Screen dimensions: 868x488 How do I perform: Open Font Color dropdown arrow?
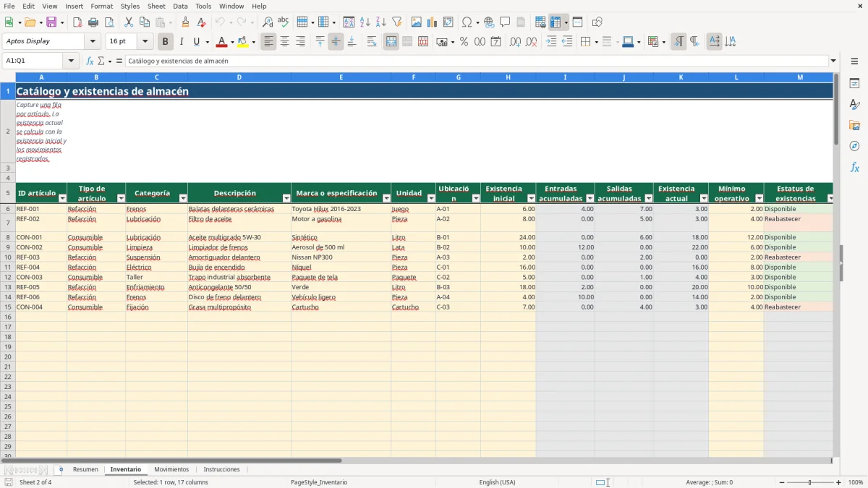(232, 42)
